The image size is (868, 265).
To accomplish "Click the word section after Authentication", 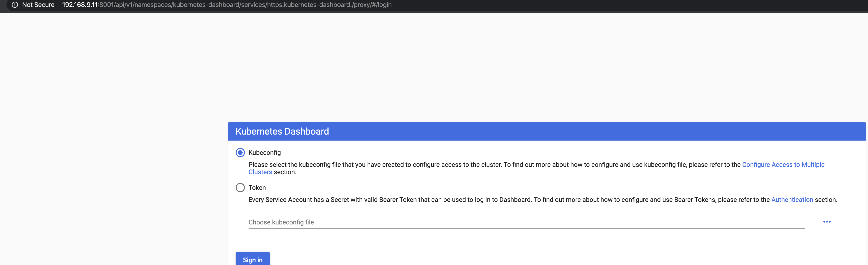I will point(826,200).
